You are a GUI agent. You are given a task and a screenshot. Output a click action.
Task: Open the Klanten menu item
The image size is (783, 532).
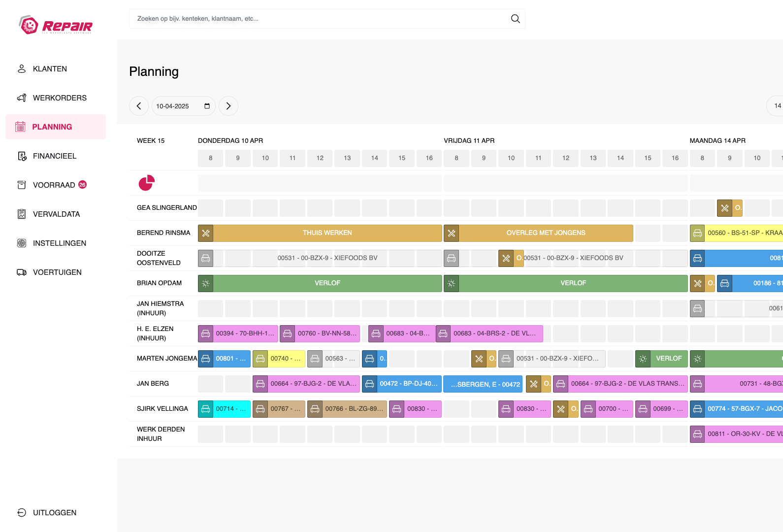(50, 69)
